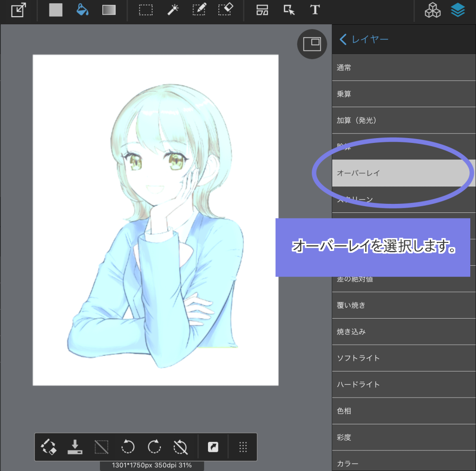476x471 pixels.
Task: Tap the deselect selection icon
Action: [x=101, y=447]
